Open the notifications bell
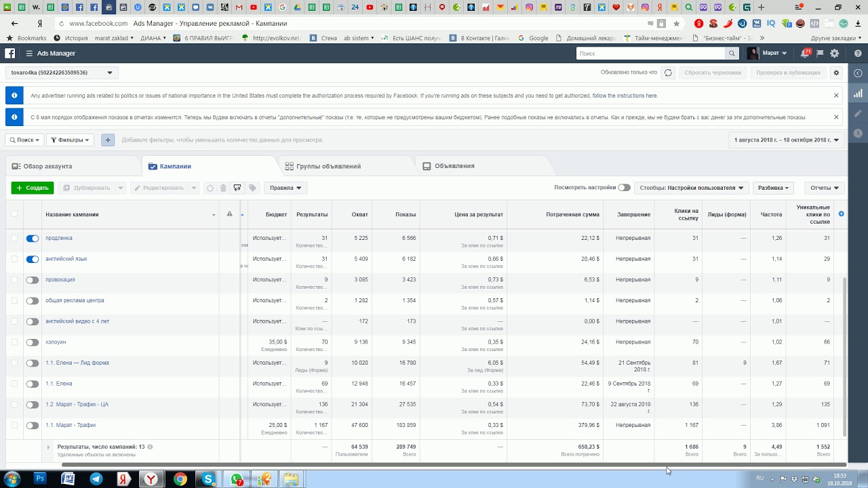Screen dimensions: 868x488 tap(805, 53)
